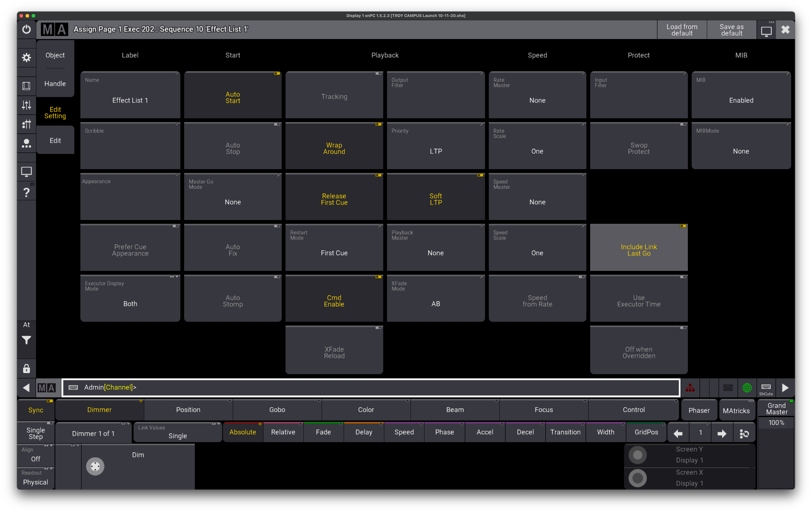Click the green globe icon

[747, 388]
